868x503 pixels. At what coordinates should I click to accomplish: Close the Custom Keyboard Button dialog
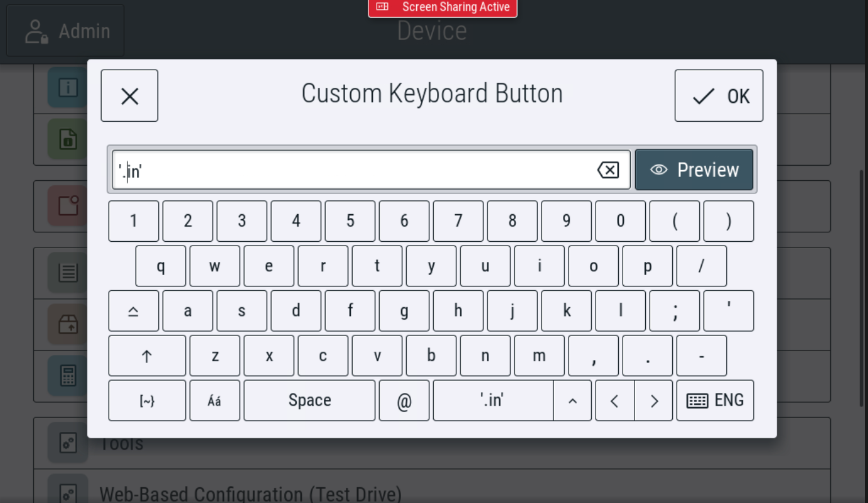tap(129, 95)
